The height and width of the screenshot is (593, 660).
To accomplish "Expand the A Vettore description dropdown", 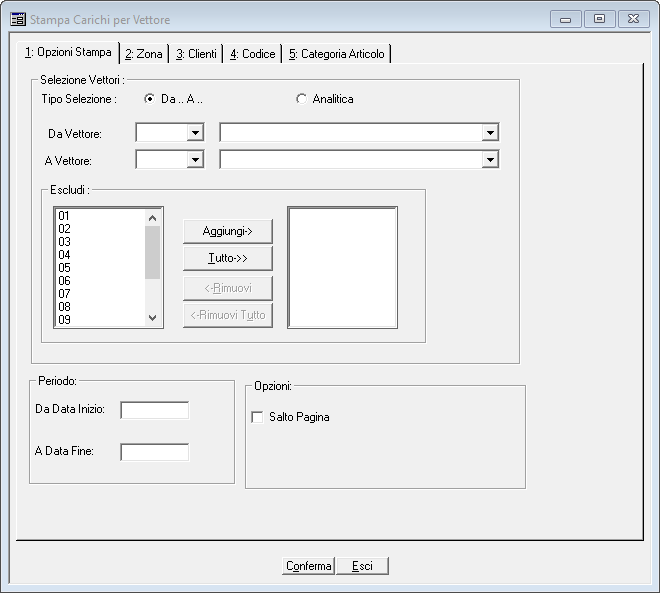I will 489,159.
